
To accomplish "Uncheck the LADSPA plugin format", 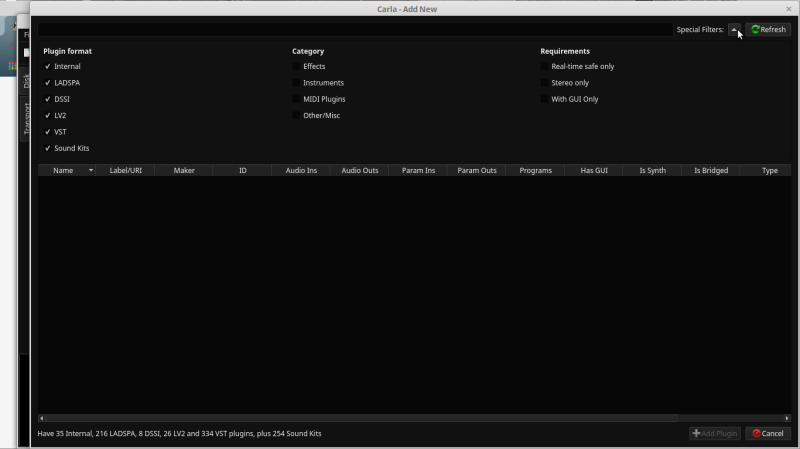I will [x=62, y=83].
